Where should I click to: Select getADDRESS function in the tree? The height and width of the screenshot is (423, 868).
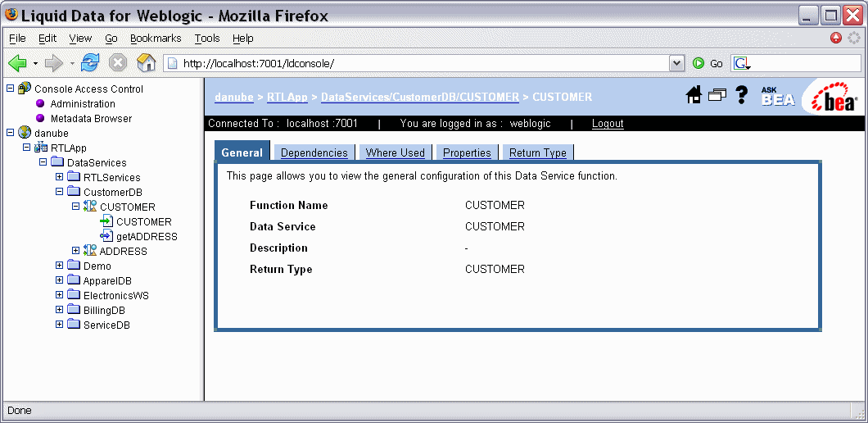pyautogui.click(x=147, y=236)
